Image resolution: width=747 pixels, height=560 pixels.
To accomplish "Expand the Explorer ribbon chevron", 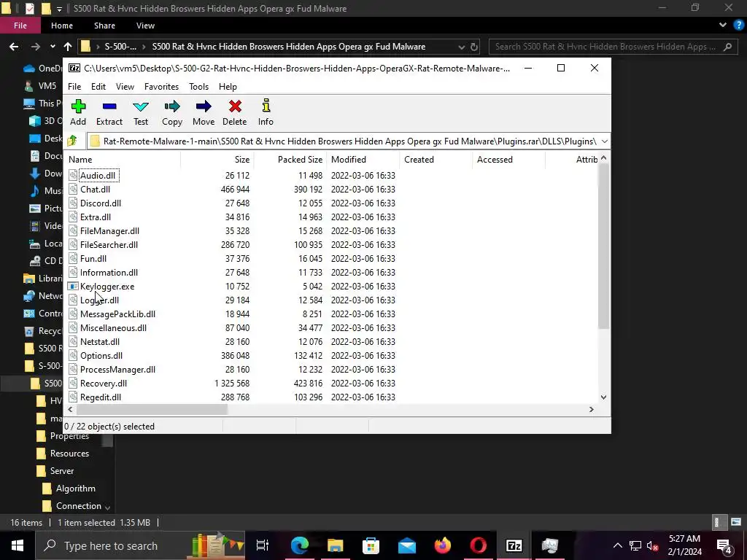I will pyautogui.click(x=723, y=26).
